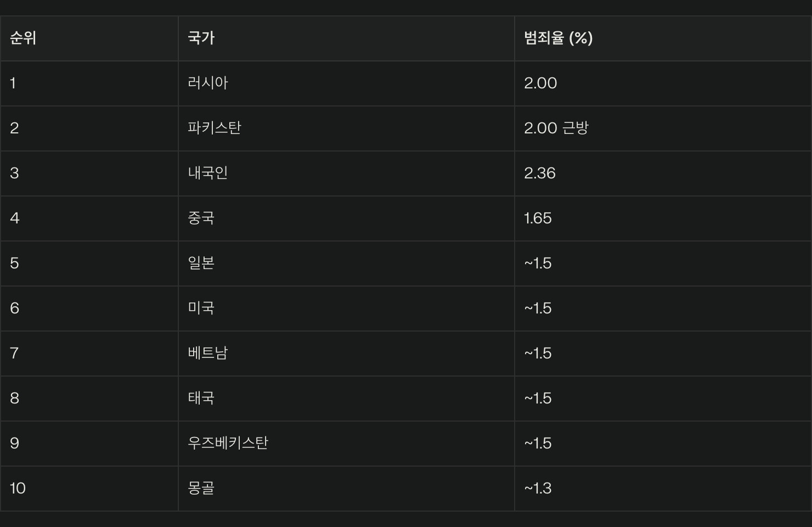Screen dimensions: 812x527
Task: Click the 베트남 table cell
Action: point(346,354)
